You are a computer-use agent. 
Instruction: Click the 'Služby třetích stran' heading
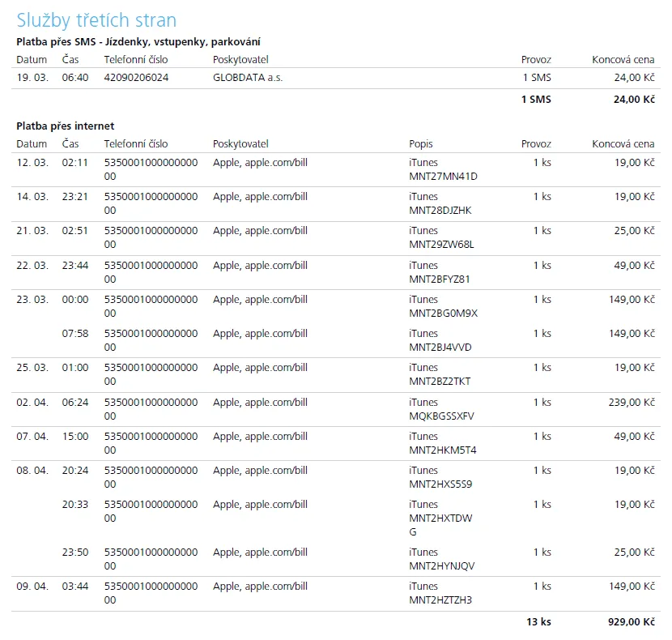coord(96,20)
